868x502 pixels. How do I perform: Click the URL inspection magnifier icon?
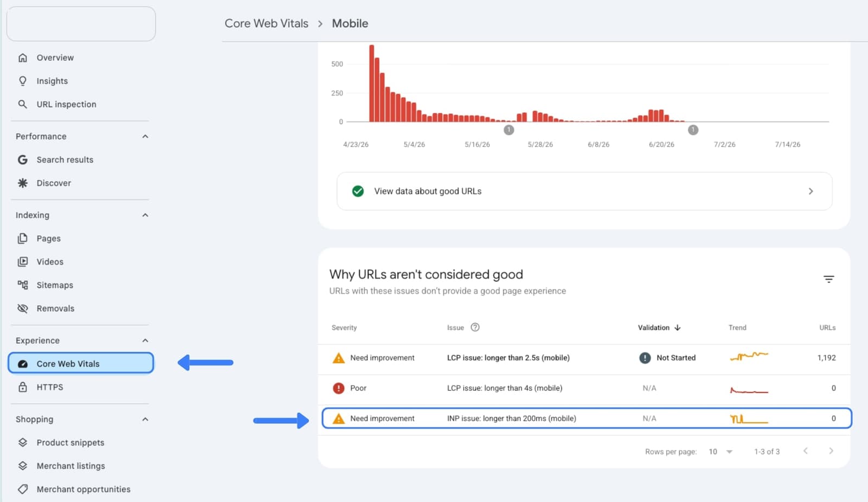[22, 104]
